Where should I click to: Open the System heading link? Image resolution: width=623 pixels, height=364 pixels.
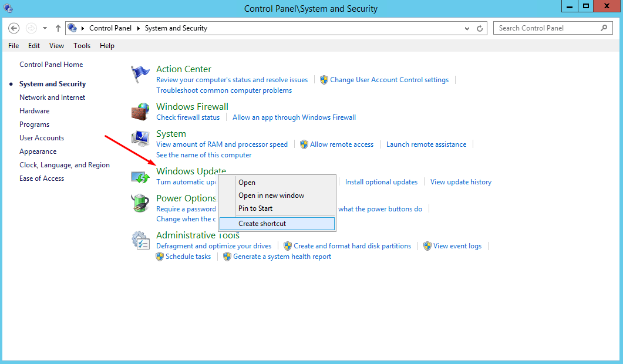coord(171,134)
